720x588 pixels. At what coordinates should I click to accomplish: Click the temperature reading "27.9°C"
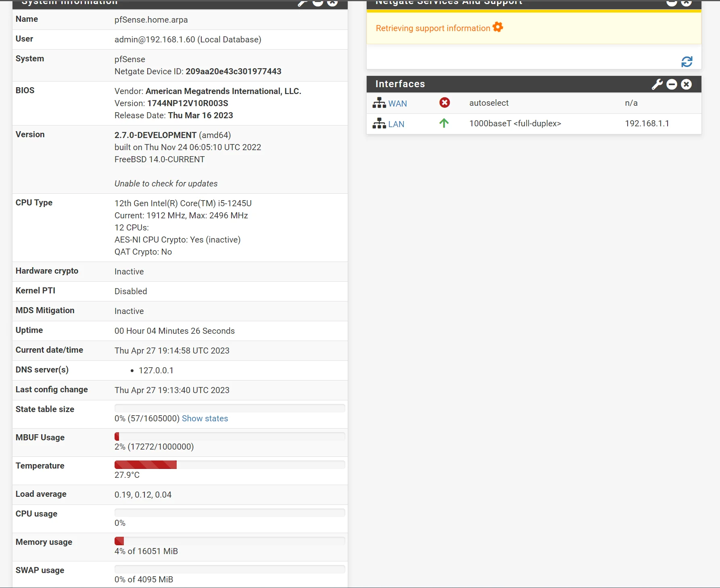(x=127, y=475)
